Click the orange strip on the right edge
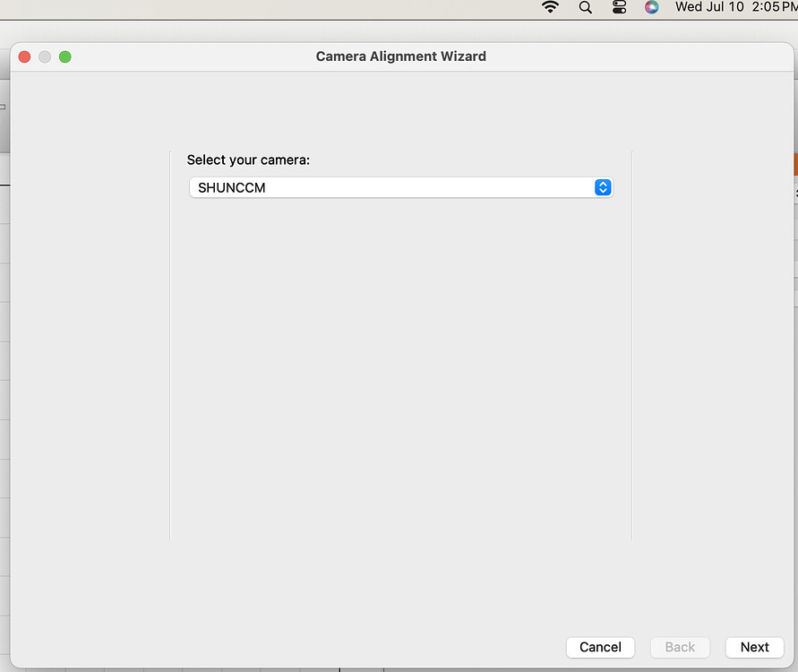Screen dimensions: 798x672 pyautogui.click(x=794, y=164)
